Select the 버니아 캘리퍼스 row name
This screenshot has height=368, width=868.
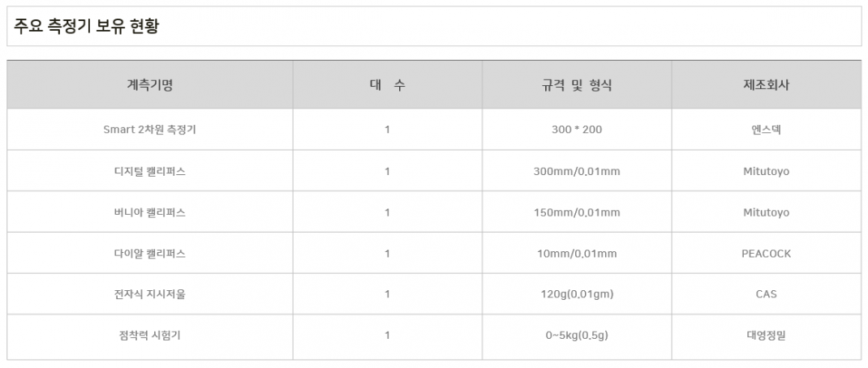(150, 212)
